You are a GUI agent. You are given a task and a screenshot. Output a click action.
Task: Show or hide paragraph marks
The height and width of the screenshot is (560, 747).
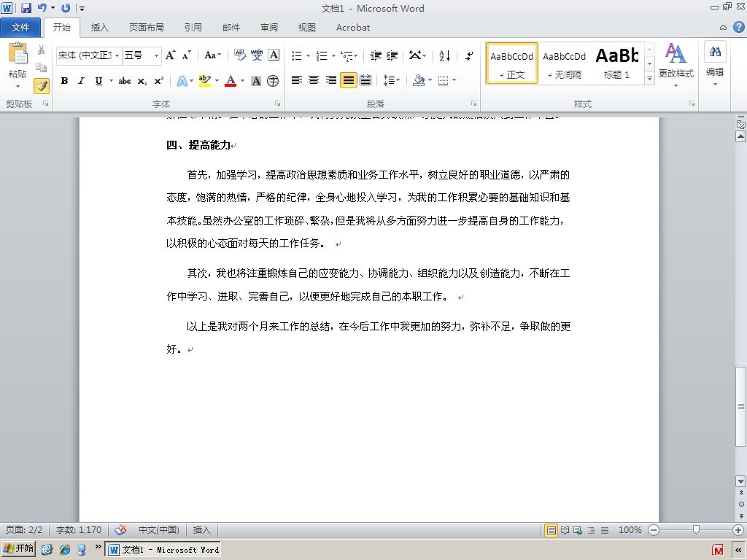coord(470,55)
